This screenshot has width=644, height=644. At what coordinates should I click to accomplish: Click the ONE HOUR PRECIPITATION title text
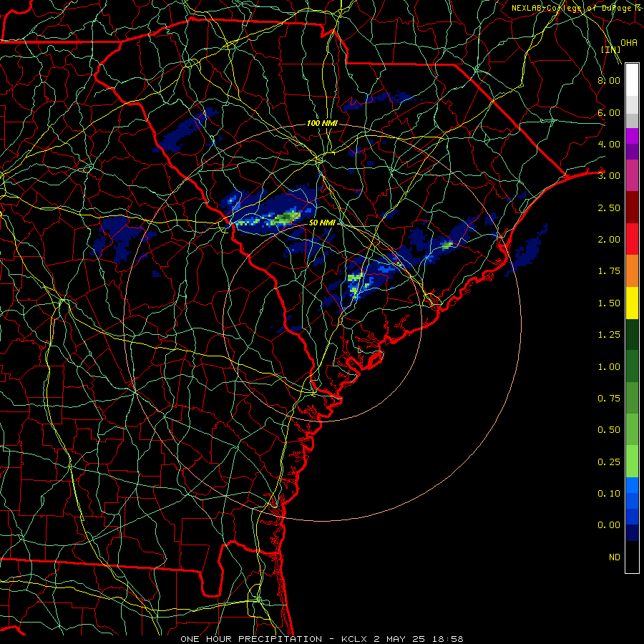coord(251,639)
